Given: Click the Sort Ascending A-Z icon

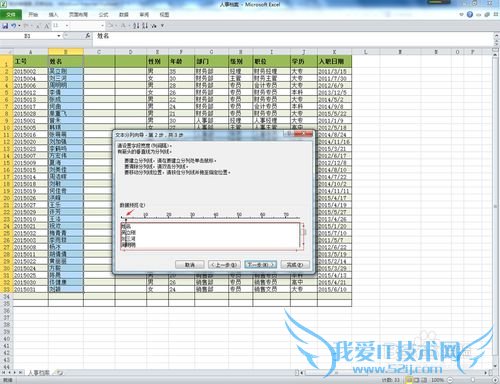Looking at the screenshot, I should click(x=136, y=26).
